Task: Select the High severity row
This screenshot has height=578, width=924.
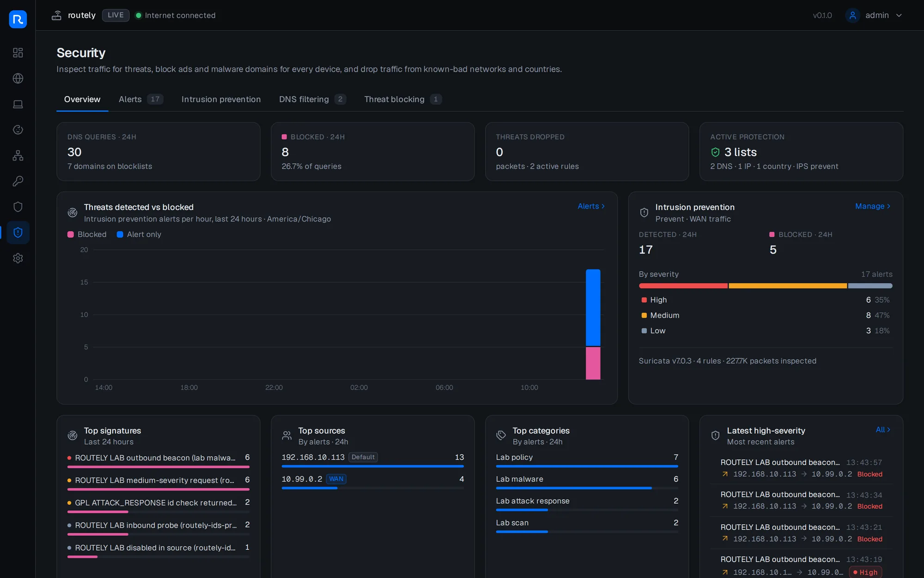Action: [766, 300]
